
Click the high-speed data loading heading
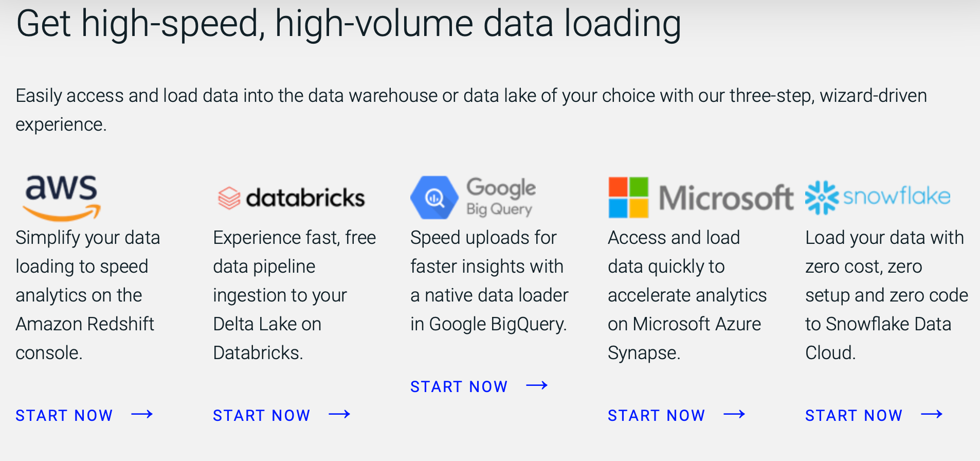click(x=349, y=23)
